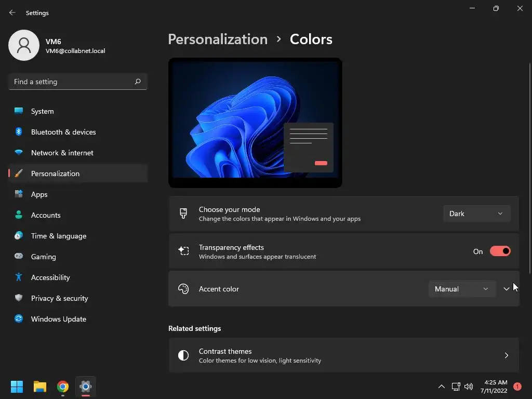Click the volume speaker tray icon
This screenshot has width=532, height=399.
point(469,387)
